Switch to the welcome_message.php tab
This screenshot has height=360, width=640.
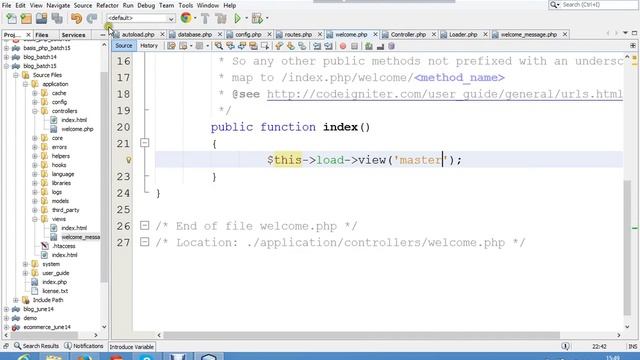click(529, 35)
